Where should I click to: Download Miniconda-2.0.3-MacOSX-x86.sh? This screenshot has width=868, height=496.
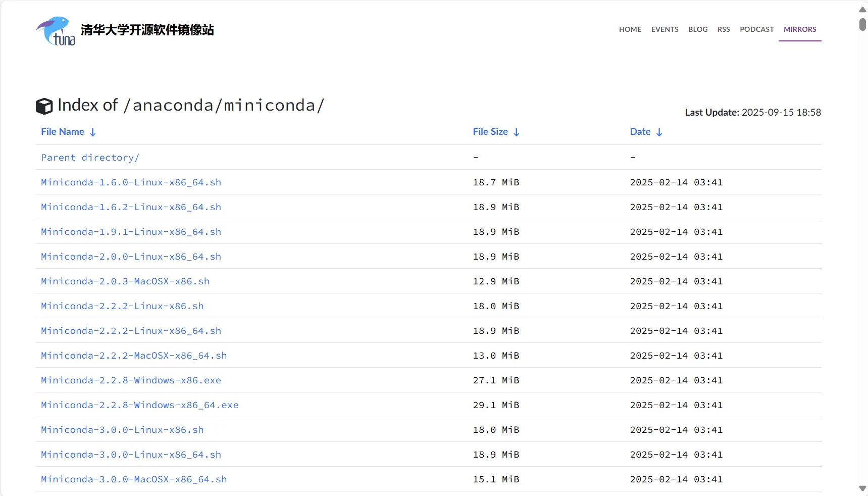coord(125,281)
